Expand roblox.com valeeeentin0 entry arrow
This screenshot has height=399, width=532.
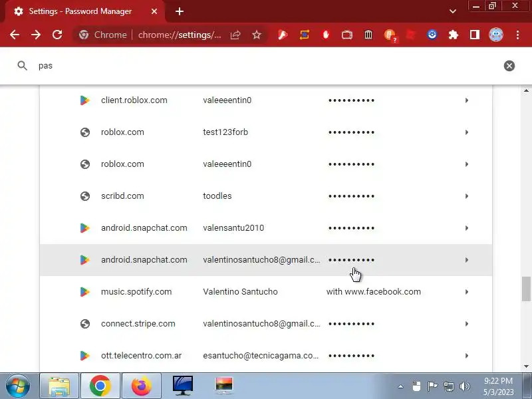coord(467,164)
